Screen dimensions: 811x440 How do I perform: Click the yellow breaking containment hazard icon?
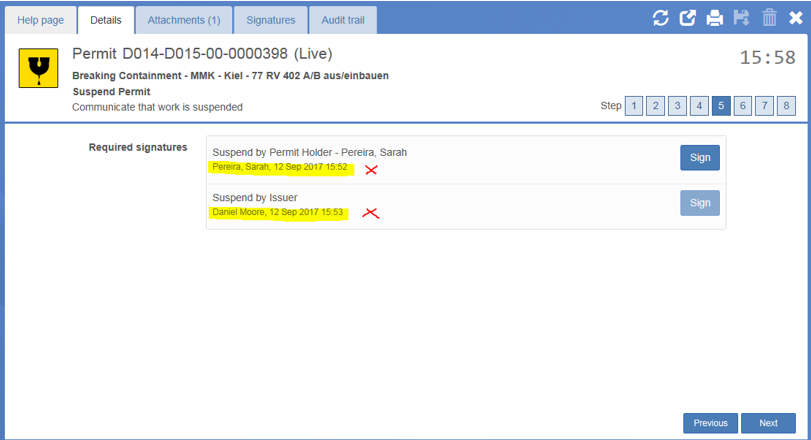[38, 68]
